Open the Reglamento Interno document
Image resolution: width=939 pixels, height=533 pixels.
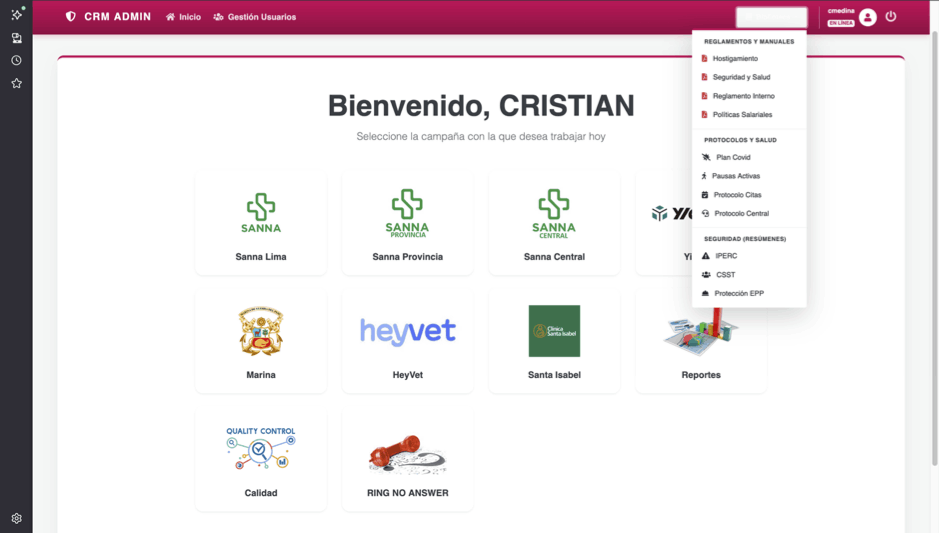(x=743, y=96)
